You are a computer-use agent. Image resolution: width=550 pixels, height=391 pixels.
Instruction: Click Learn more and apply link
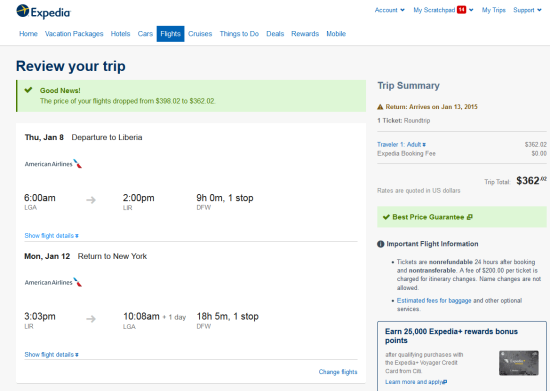(416, 382)
